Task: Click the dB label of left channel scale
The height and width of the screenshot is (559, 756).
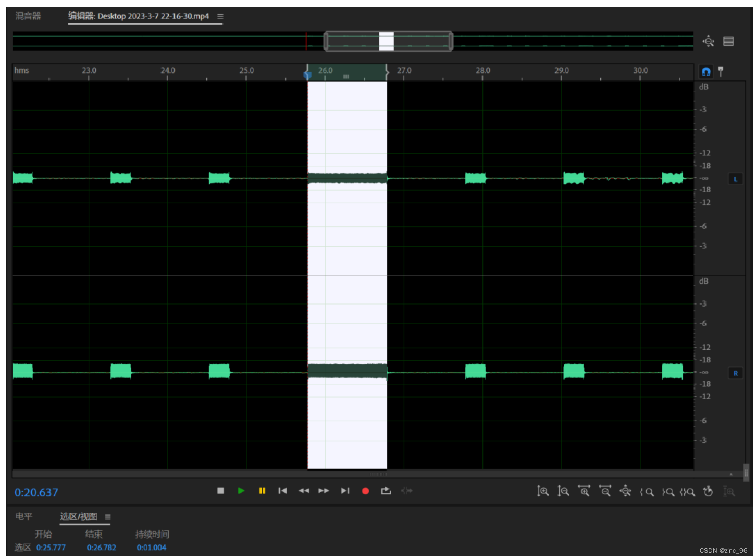Action: pos(703,87)
